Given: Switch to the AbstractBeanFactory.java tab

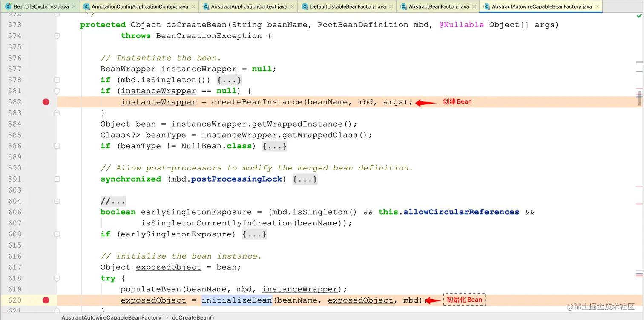Looking at the screenshot, I should 439,6.
